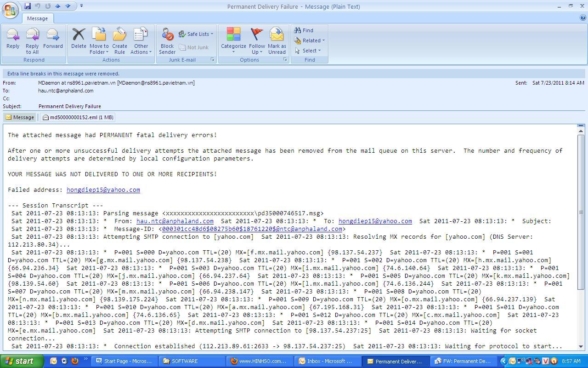Screen dimensions: 588x368
Task: Launch Firefox from quick launch
Action: (74, 361)
